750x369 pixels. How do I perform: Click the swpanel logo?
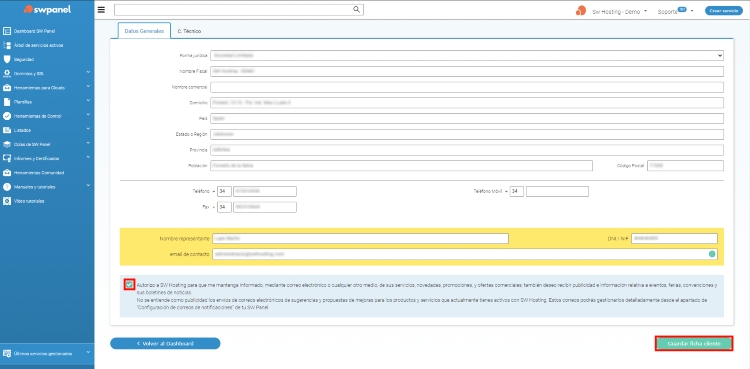47,9
